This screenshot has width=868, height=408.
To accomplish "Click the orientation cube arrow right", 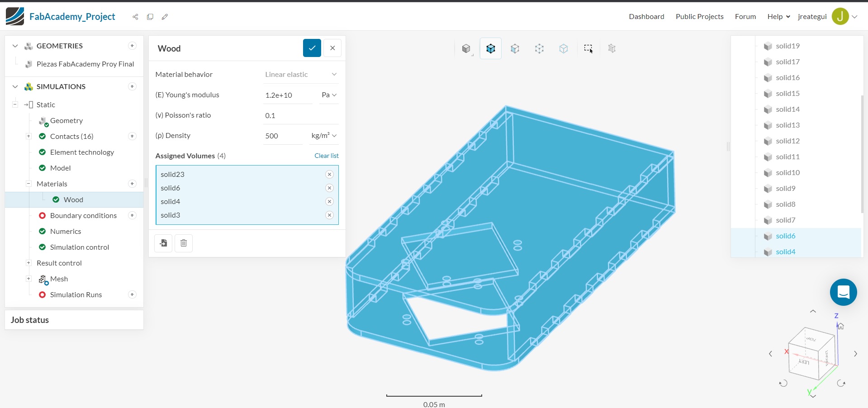I will (855, 354).
